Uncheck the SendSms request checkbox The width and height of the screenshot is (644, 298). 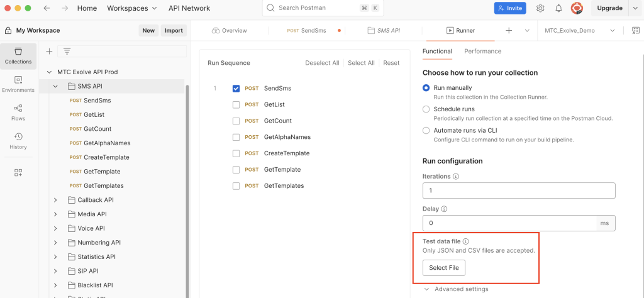(x=236, y=88)
